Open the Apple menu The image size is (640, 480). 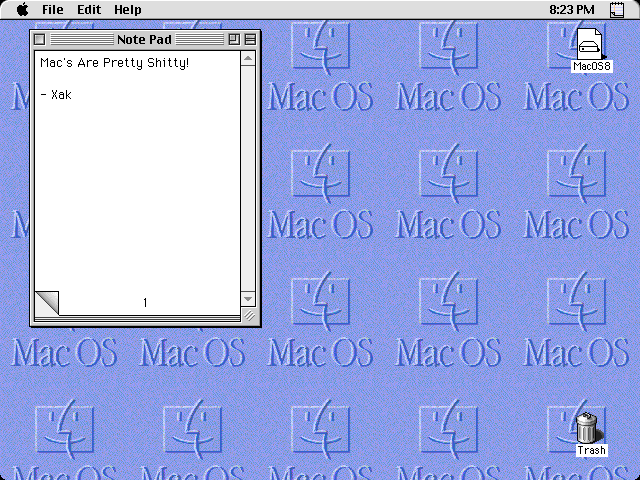pyautogui.click(x=23, y=9)
